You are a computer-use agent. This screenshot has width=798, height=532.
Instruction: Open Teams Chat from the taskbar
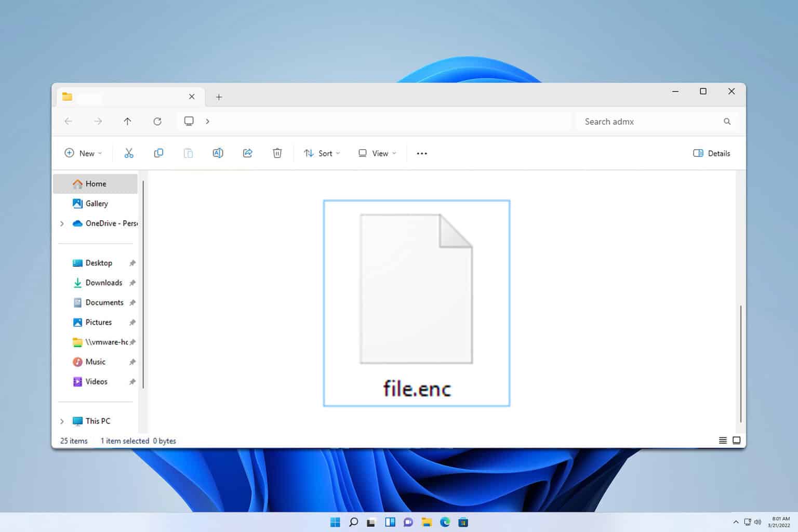408,522
